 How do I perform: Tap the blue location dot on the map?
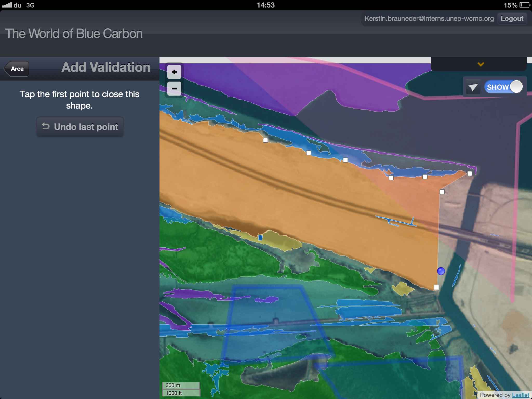click(x=441, y=271)
